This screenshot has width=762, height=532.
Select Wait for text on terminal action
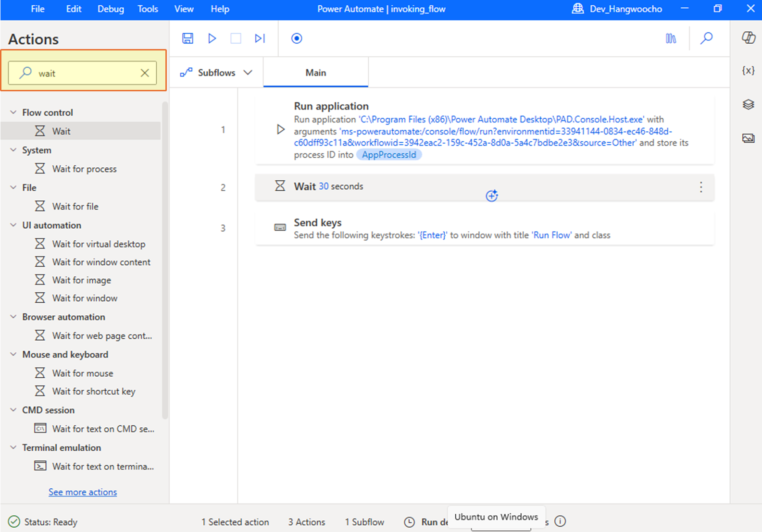click(x=81, y=466)
